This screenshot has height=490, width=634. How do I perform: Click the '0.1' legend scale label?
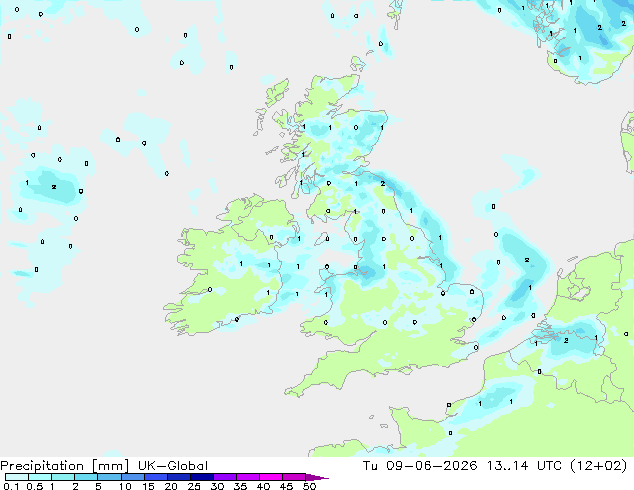[x=11, y=486]
